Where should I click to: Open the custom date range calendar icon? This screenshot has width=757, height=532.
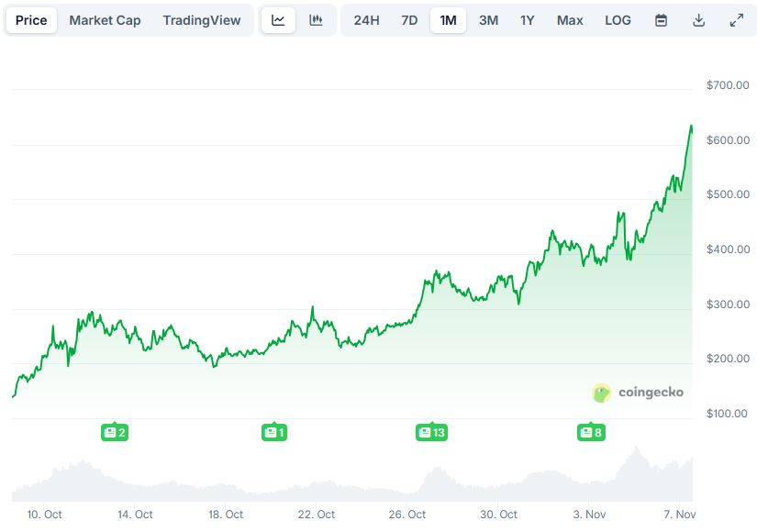coord(661,19)
